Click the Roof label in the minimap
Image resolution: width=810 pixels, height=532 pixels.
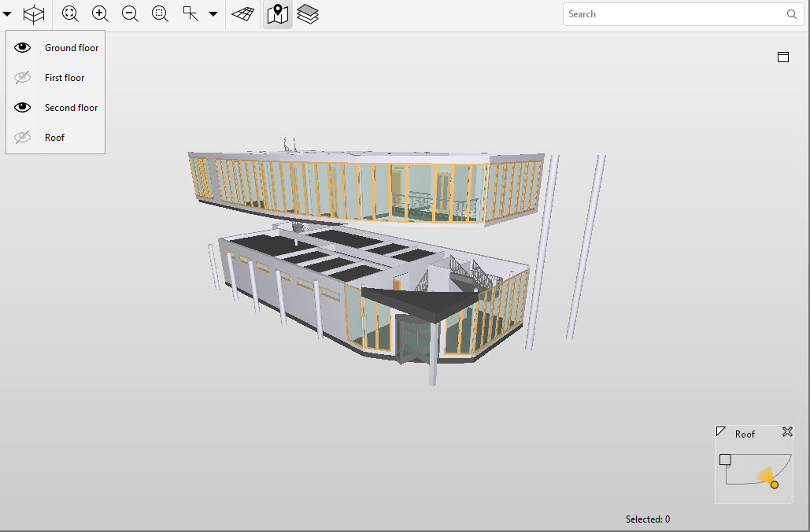tap(745, 434)
